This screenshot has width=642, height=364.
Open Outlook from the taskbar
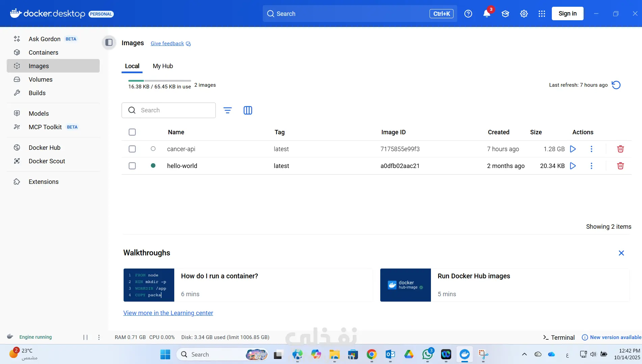click(390, 355)
